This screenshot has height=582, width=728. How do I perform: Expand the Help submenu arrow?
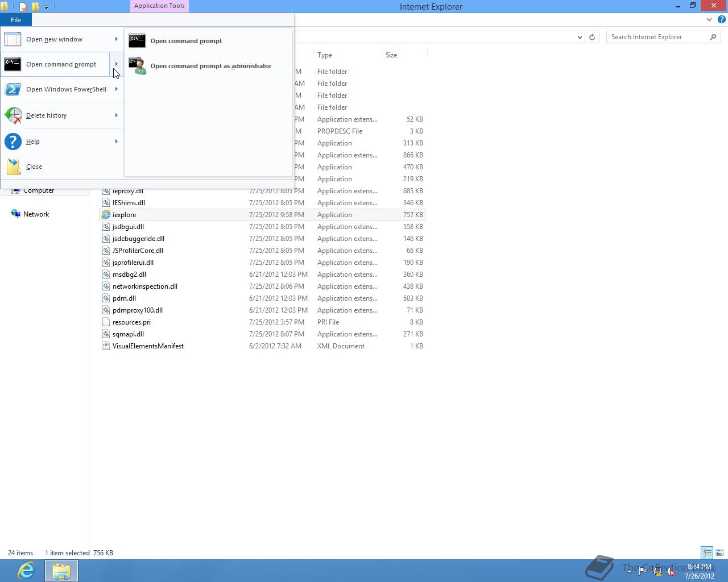coord(117,142)
